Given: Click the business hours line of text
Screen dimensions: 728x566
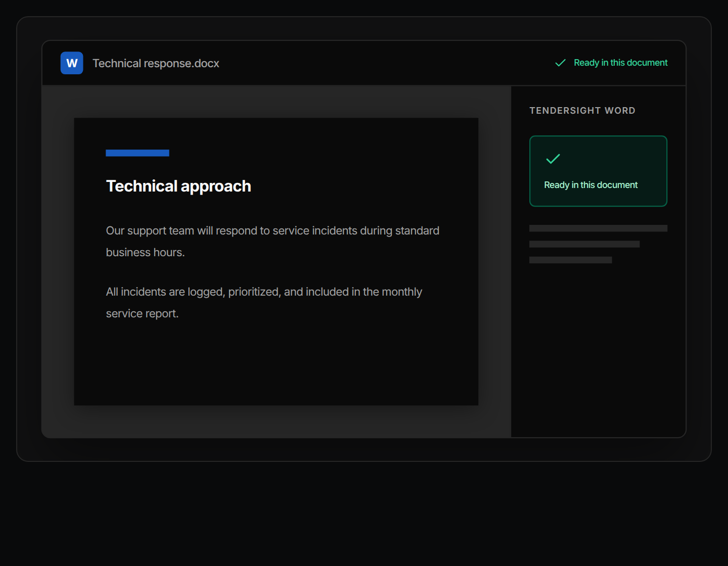Looking at the screenshot, I should click(145, 252).
